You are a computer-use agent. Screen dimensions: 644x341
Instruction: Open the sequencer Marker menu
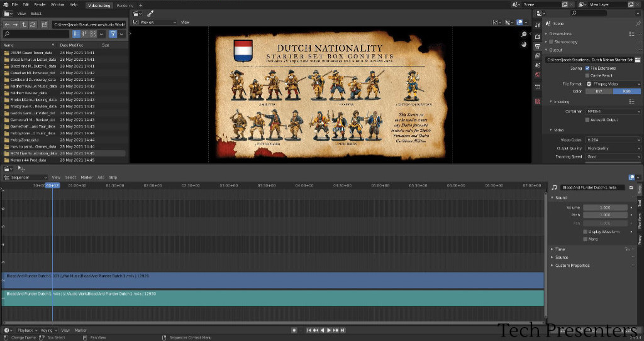87,178
